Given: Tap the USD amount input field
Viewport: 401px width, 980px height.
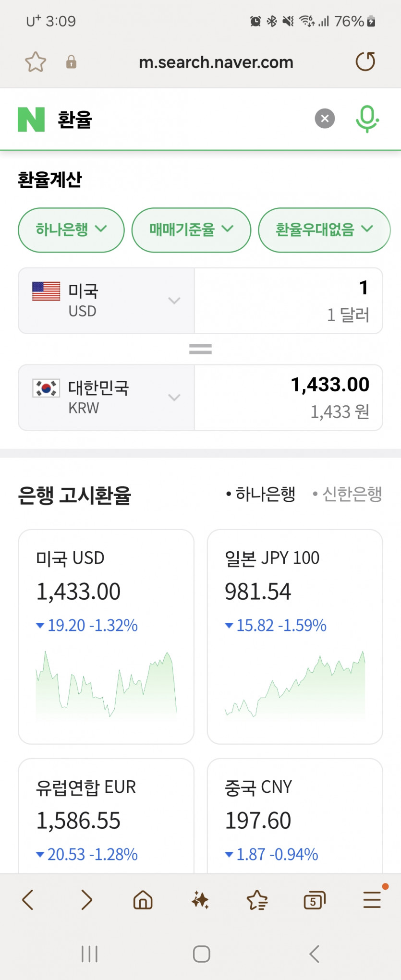Looking at the screenshot, I should 288,300.
